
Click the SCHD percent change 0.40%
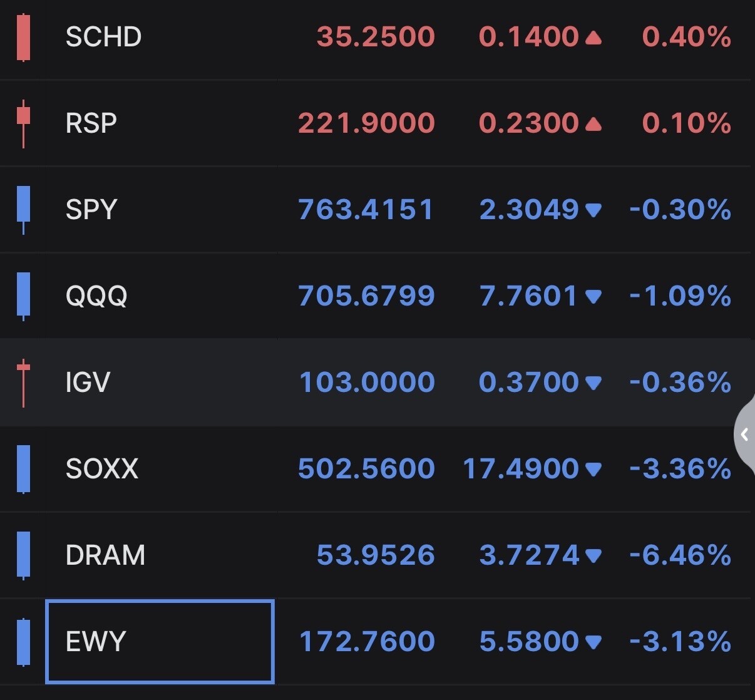(x=687, y=37)
